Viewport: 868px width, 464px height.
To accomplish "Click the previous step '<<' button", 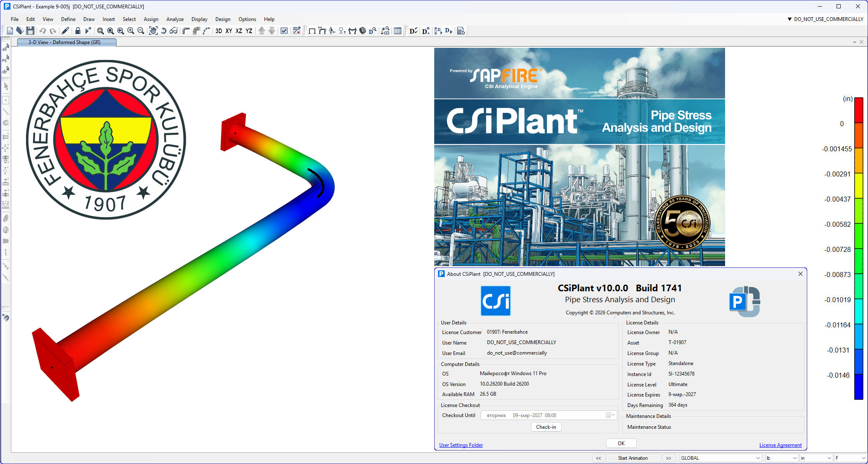I will (599, 458).
